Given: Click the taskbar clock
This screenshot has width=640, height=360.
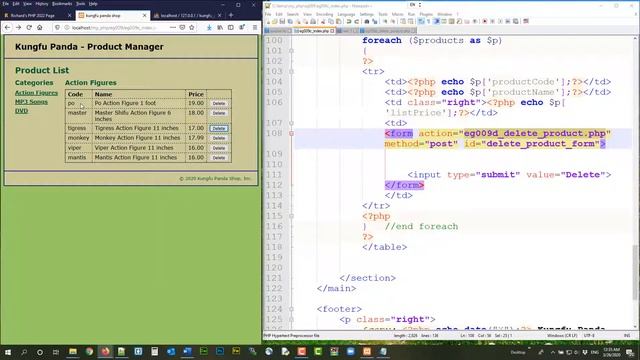Looking at the screenshot, I should point(611,352).
